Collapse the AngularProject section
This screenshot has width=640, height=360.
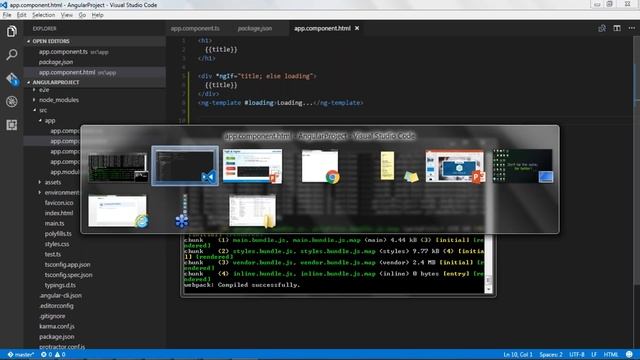(95, 82)
